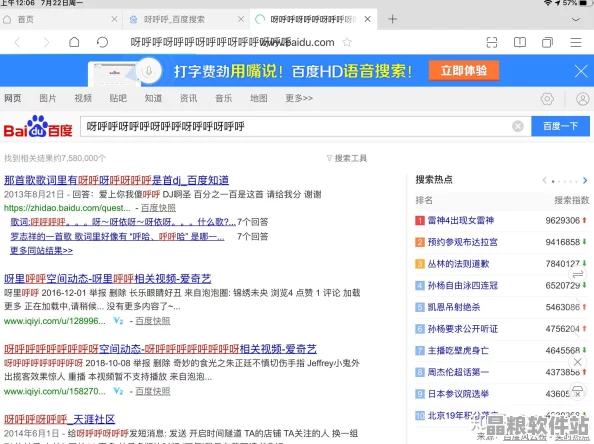Image resolution: width=594 pixels, height=444 pixels.
Task: Open hot search 周杰伦超话第一
Action: (x=458, y=372)
